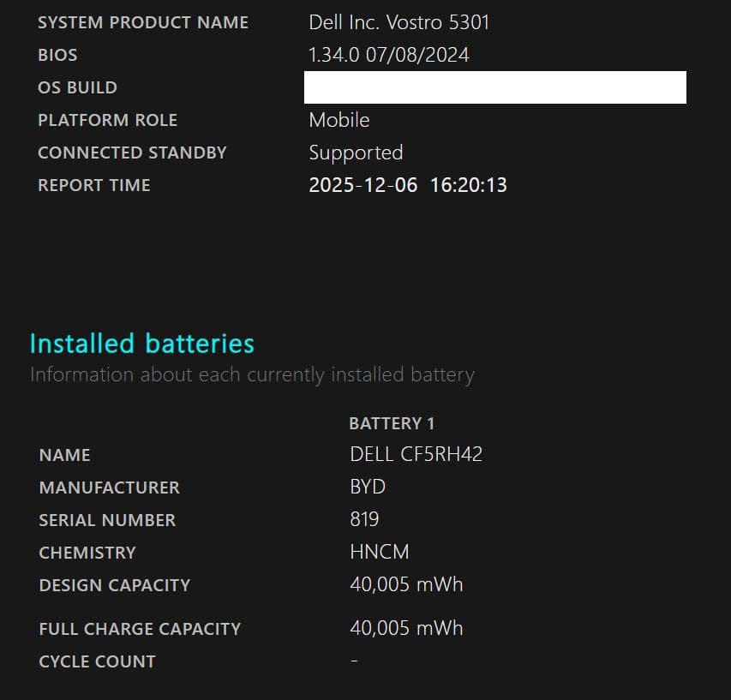Click the full charge capacity value
The height and width of the screenshot is (700, 731).
pos(404,628)
